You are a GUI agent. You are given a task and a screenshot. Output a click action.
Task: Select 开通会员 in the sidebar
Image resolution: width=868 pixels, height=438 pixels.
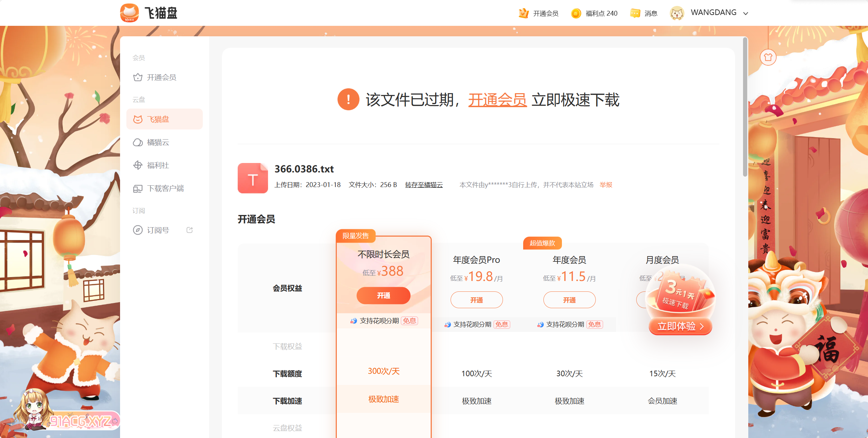pos(161,77)
